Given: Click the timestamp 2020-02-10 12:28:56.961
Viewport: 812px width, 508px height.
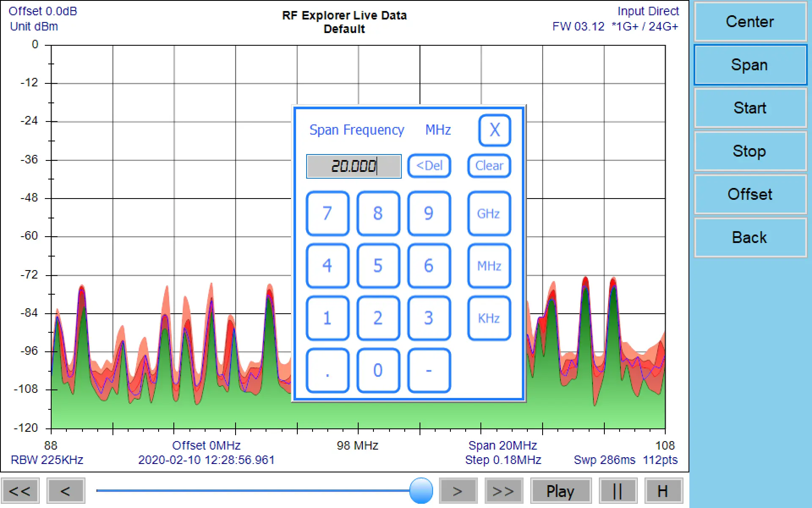Looking at the screenshot, I should [206, 460].
